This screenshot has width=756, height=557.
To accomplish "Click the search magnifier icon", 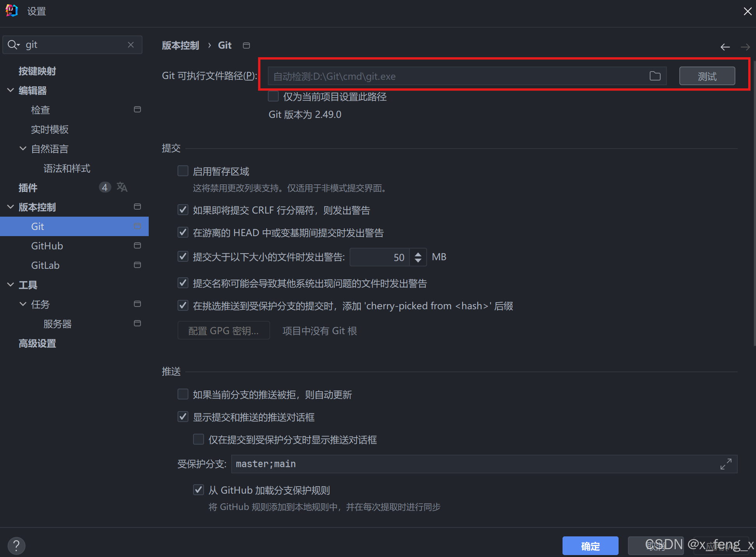I will tap(12, 45).
